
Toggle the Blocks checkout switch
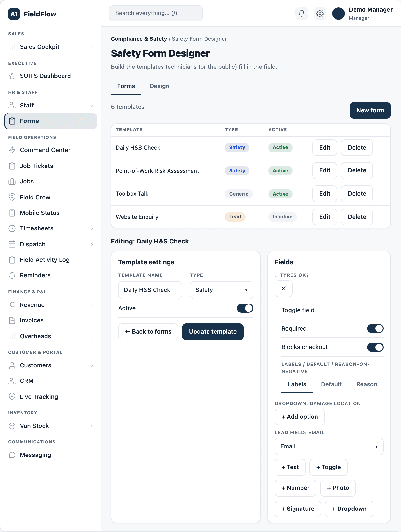point(375,347)
